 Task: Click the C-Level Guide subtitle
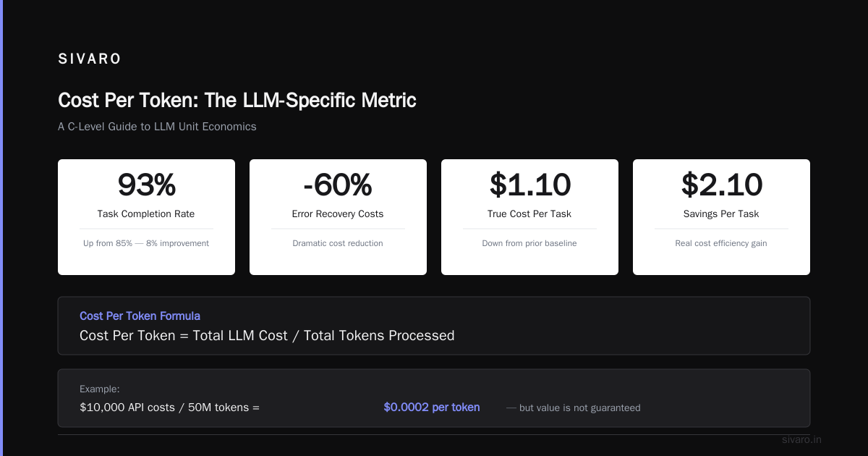pos(157,127)
